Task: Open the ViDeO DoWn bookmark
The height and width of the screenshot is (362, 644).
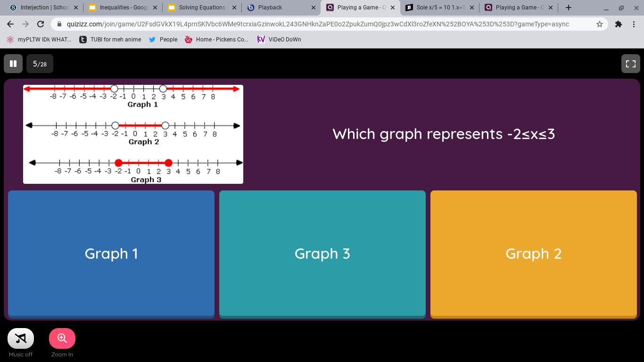Action: pyautogui.click(x=279, y=40)
